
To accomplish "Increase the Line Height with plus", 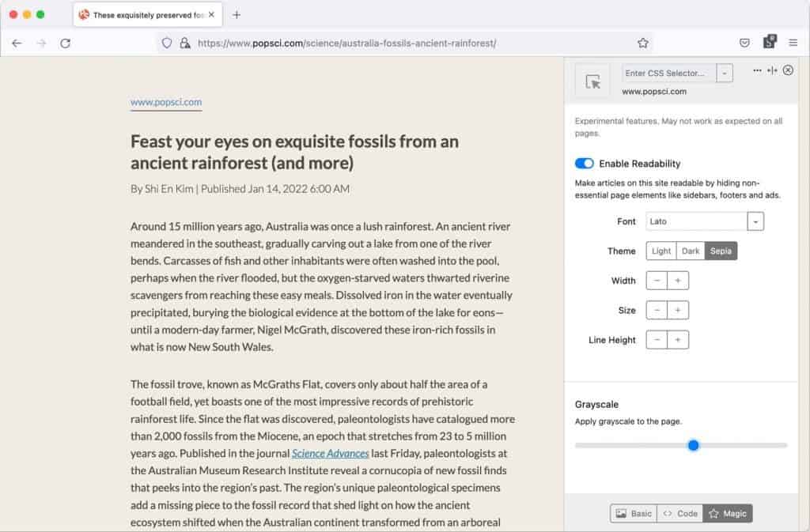I will point(678,340).
